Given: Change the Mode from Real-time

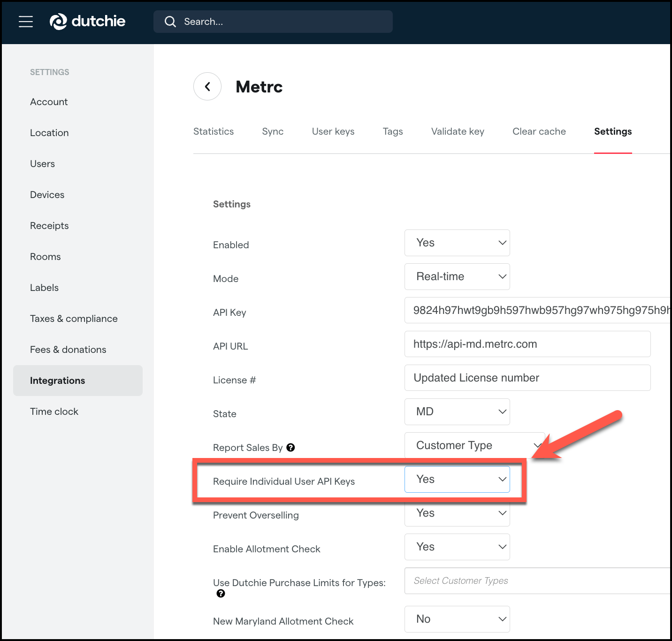Looking at the screenshot, I should 457,276.
